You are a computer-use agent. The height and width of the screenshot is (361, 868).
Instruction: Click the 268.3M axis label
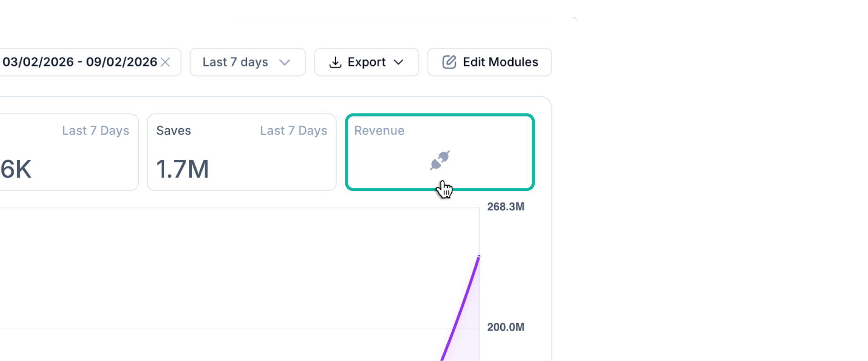coord(505,207)
